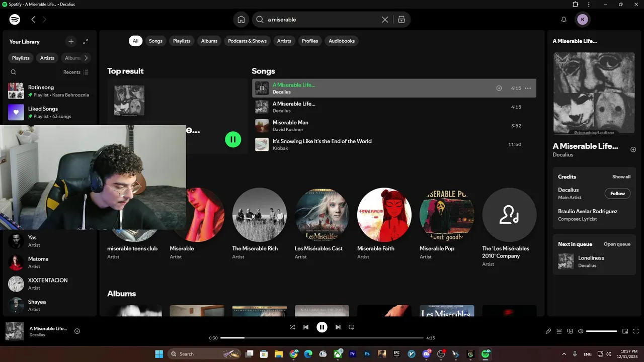The image size is (644, 362).
Task: Select It's Snowing Like It's the End song
Action: pos(394,144)
